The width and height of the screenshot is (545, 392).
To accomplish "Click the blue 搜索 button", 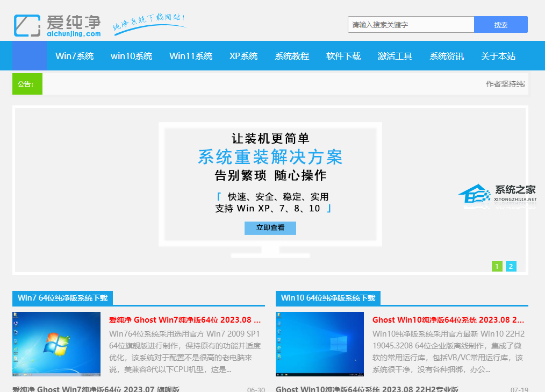I will 501,25.
